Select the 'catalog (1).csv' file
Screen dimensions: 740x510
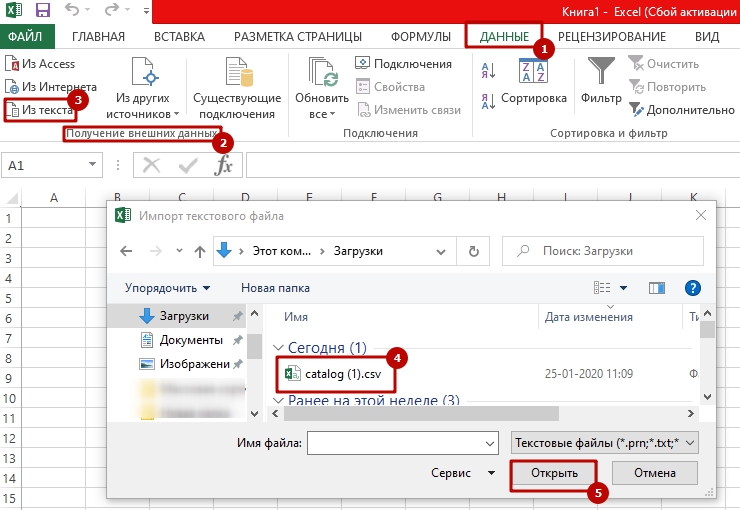coord(343,374)
